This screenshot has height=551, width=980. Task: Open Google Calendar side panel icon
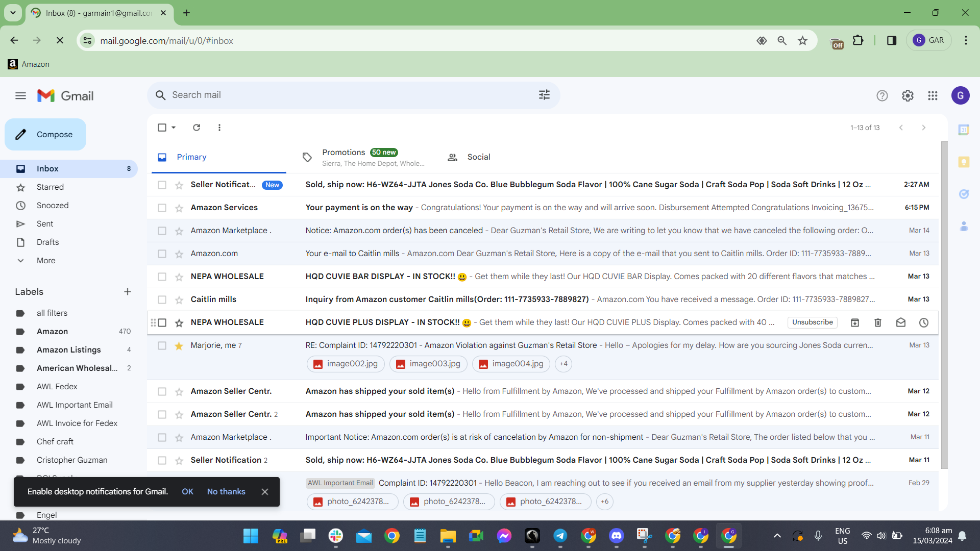(x=964, y=130)
